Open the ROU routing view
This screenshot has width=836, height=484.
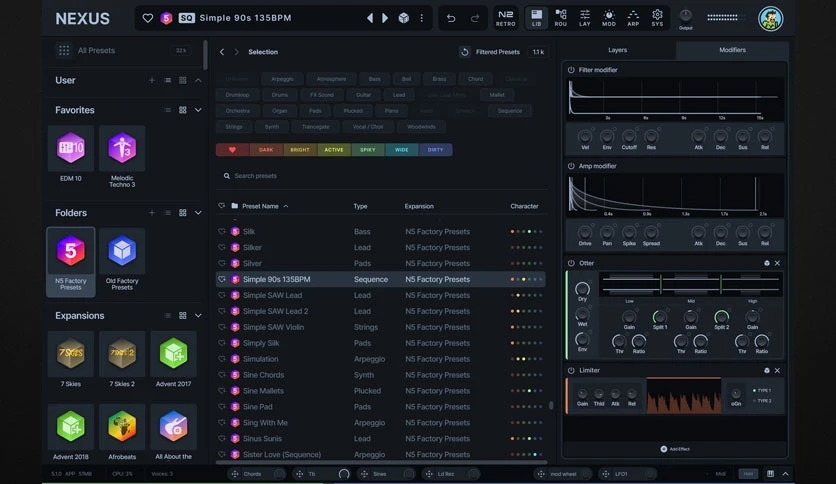coord(560,18)
